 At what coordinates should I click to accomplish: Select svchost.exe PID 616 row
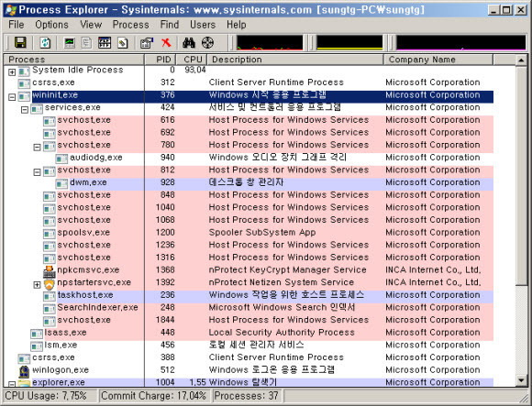pos(268,121)
